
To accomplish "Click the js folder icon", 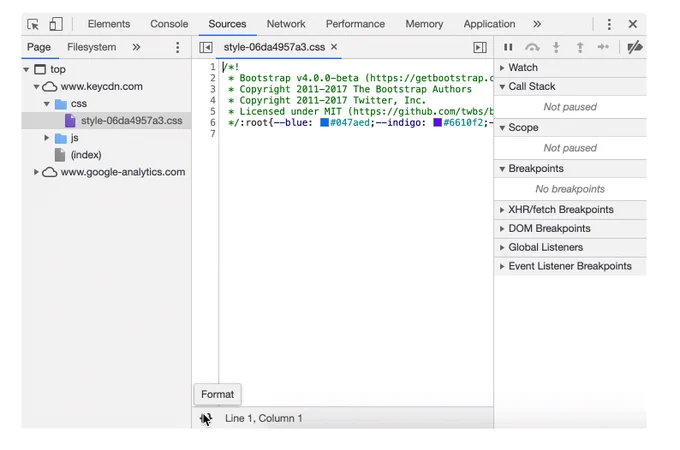I will point(61,138).
